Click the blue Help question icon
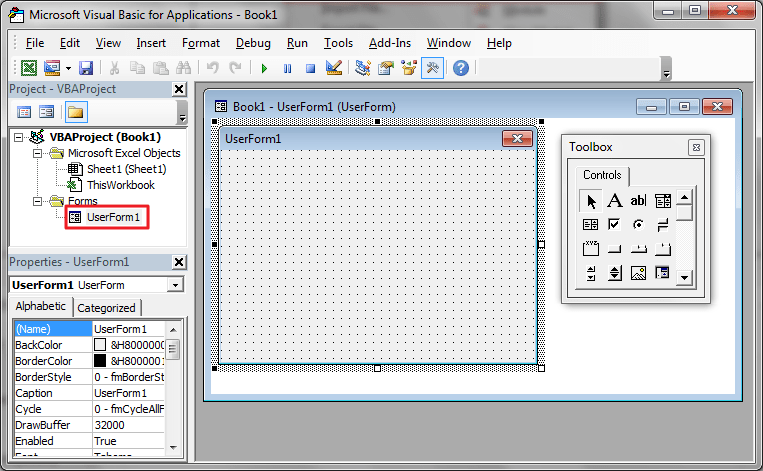The width and height of the screenshot is (763, 471). coord(461,68)
